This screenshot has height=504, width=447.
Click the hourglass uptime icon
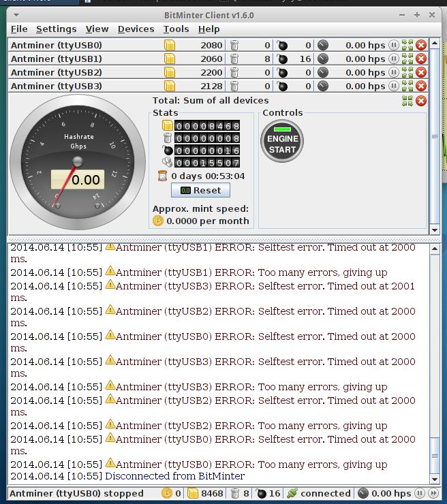pyautogui.click(x=163, y=176)
